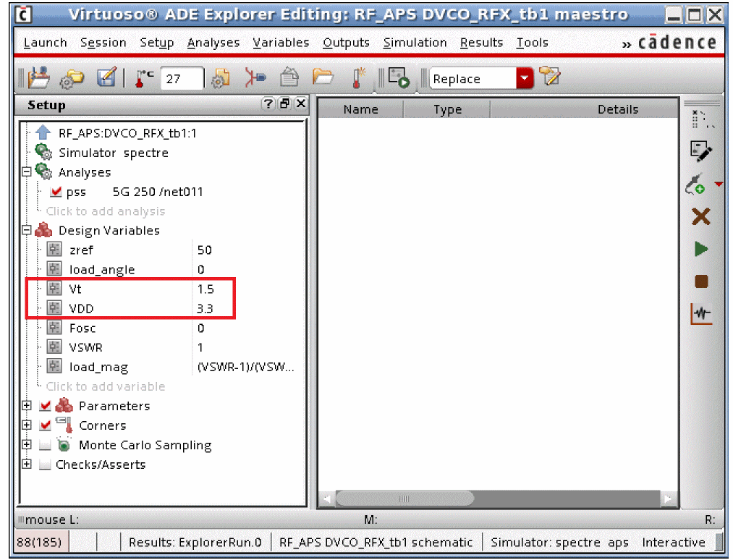Open the Session menu
The height and width of the screenshot is (560, 733).
click(103, 43)
